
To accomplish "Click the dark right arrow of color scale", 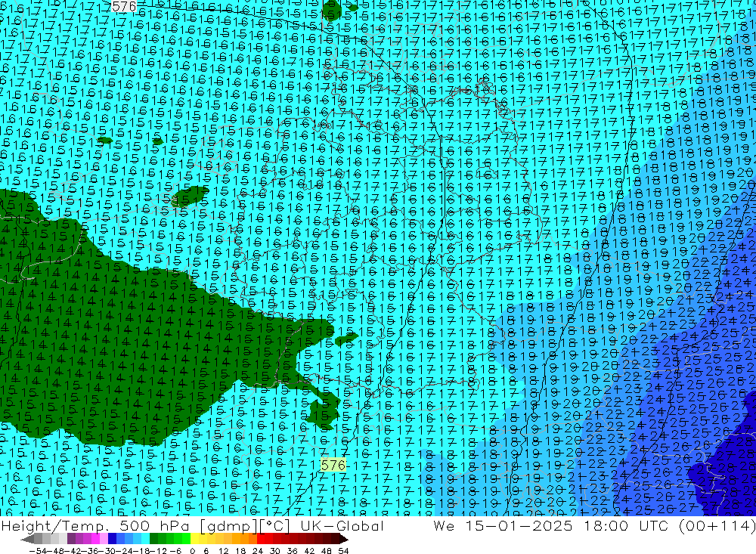I will click(x=343, y=539).
